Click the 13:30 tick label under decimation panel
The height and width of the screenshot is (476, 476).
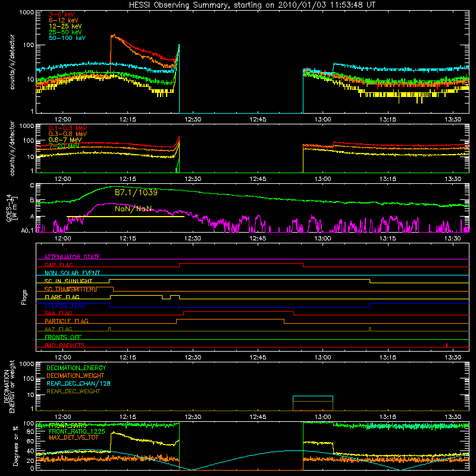453,417
